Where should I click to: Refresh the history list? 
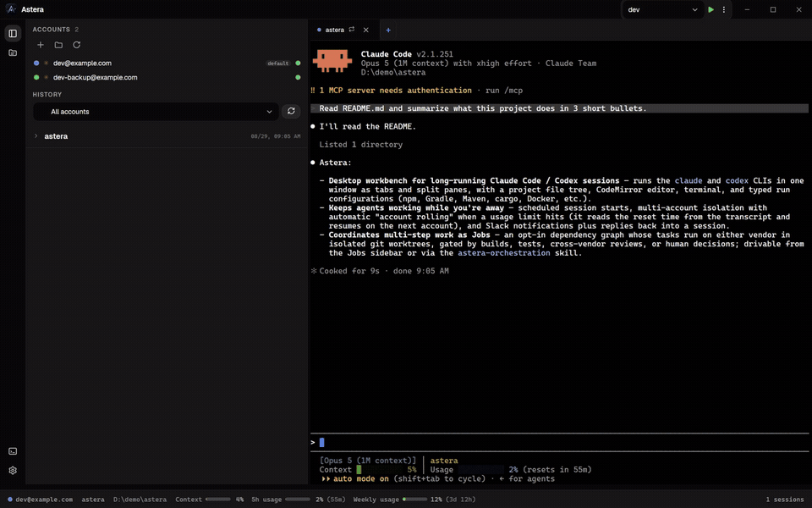pos(291,112)
